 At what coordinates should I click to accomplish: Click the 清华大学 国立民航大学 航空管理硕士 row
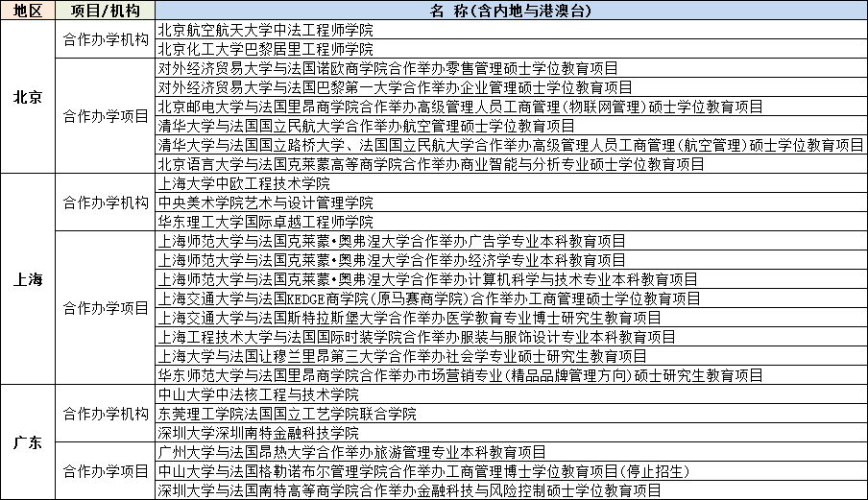pos(511,126)
